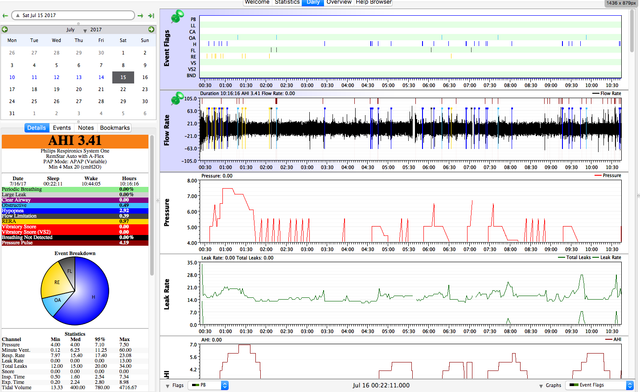This screenshot has width=640, height=392.
Task: Click the BND row label in Event Flags
Action: (x=191, y=76)
